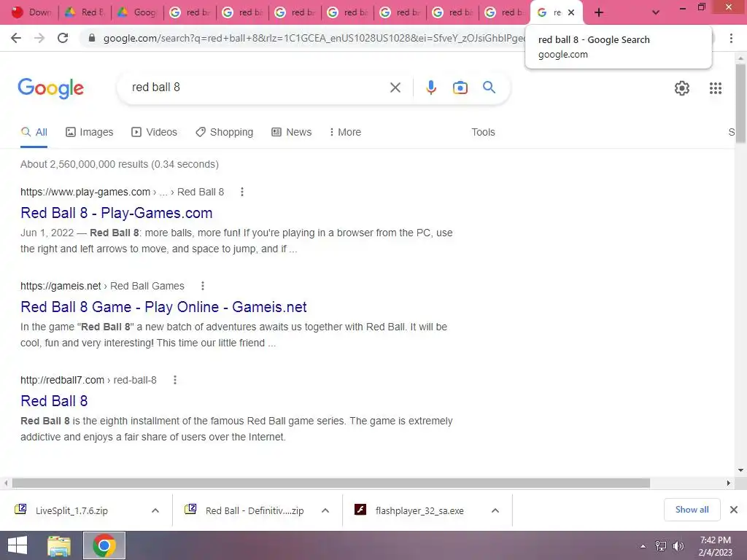Switch to the Down... first browser tab

point(31,12)
